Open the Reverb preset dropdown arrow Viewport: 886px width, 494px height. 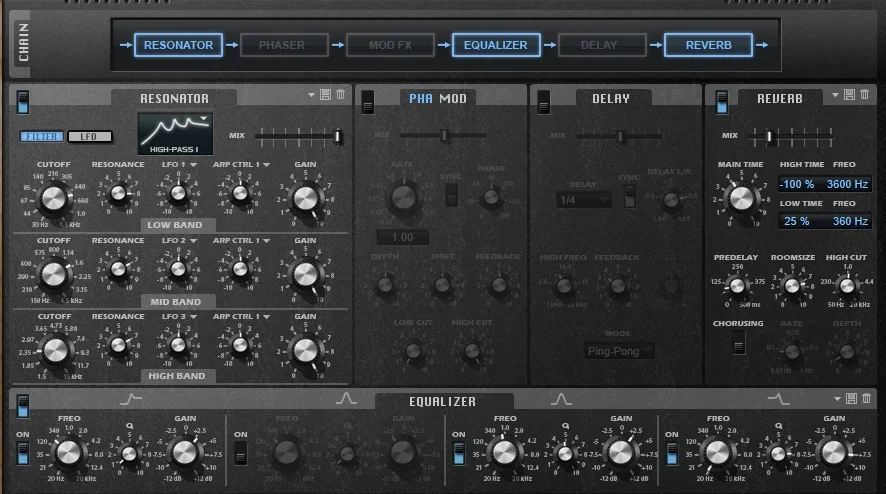pyautogui.click(x=835, y=95)
